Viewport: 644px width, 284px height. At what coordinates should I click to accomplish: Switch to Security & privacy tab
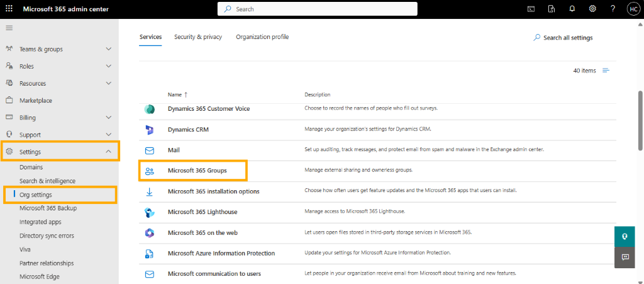[x=198, y=37]
